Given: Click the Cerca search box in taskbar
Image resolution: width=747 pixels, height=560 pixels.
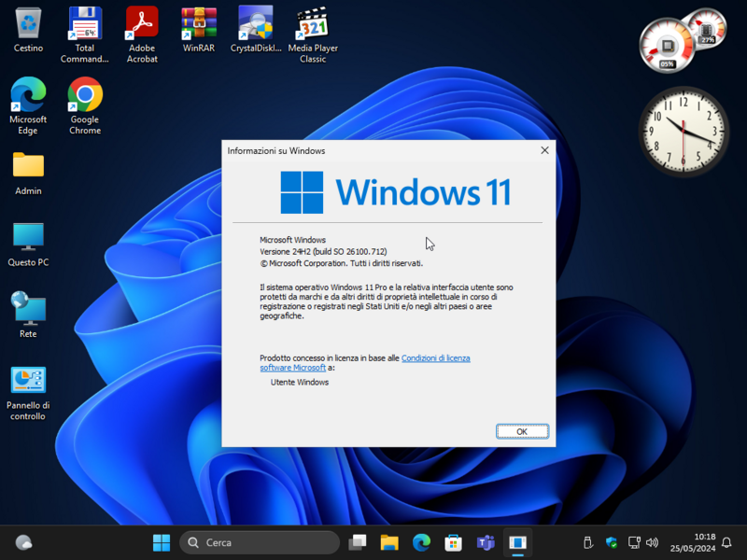Looking at the screenshot, I should point(260,542).
